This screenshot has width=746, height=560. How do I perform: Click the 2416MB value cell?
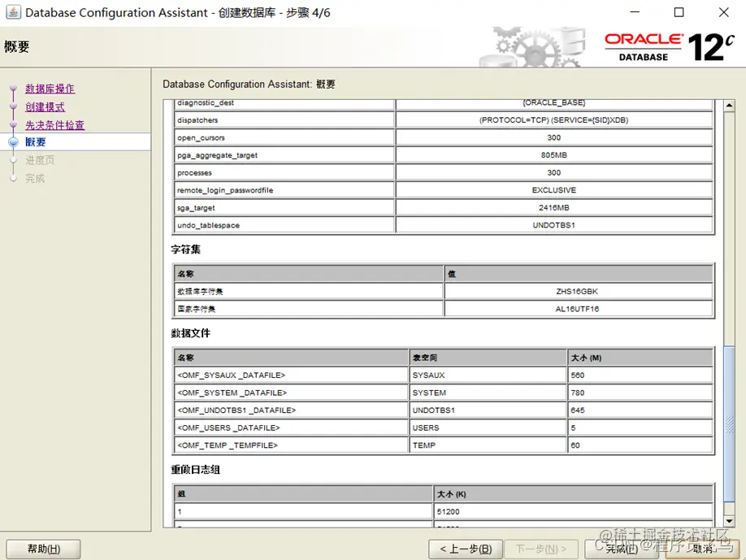(554, 208)
